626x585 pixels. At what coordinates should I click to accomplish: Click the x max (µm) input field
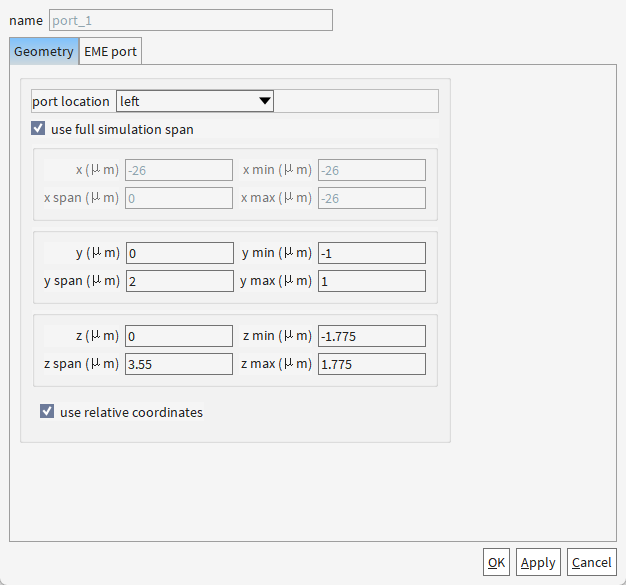tap(372, 198)
